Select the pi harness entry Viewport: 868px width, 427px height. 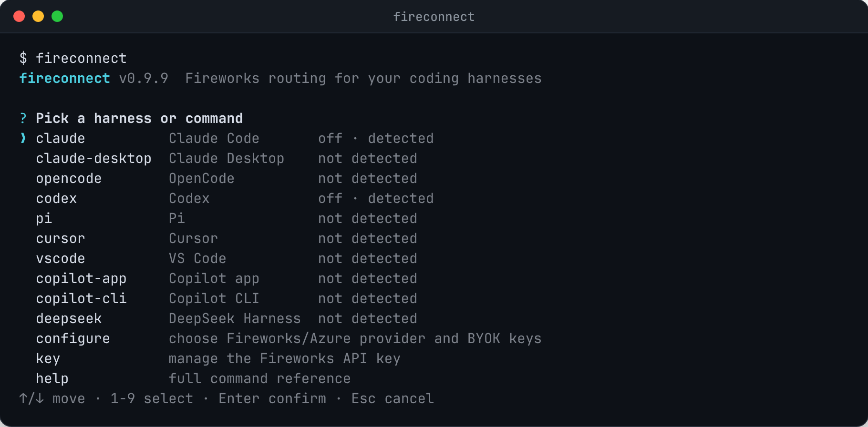pos(44,218)
